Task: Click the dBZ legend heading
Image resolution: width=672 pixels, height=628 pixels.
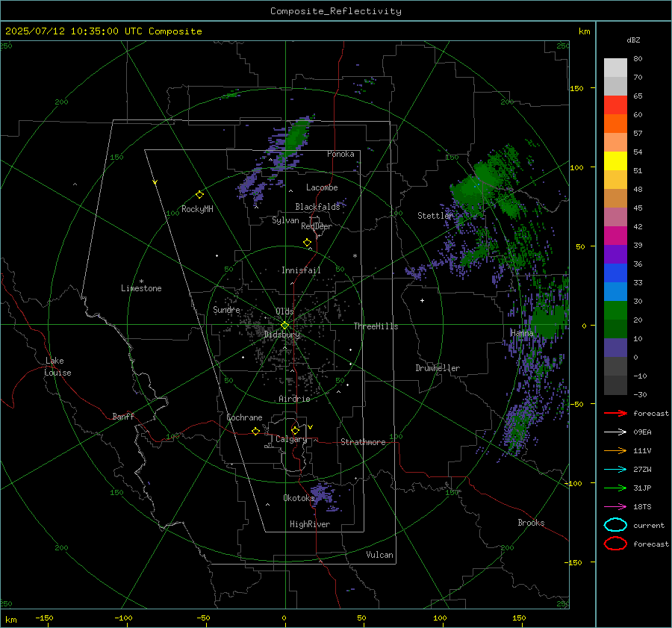Action: [633, 40]
